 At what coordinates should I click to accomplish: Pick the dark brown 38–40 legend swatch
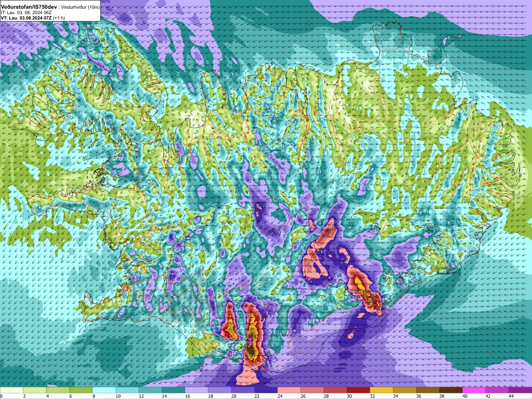pyautogui.click(x=451, y=390)
